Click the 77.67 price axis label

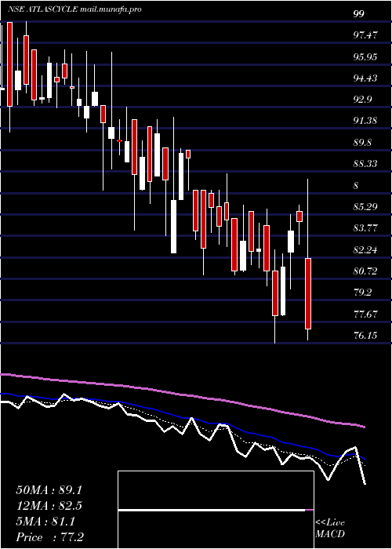point(365,314)
